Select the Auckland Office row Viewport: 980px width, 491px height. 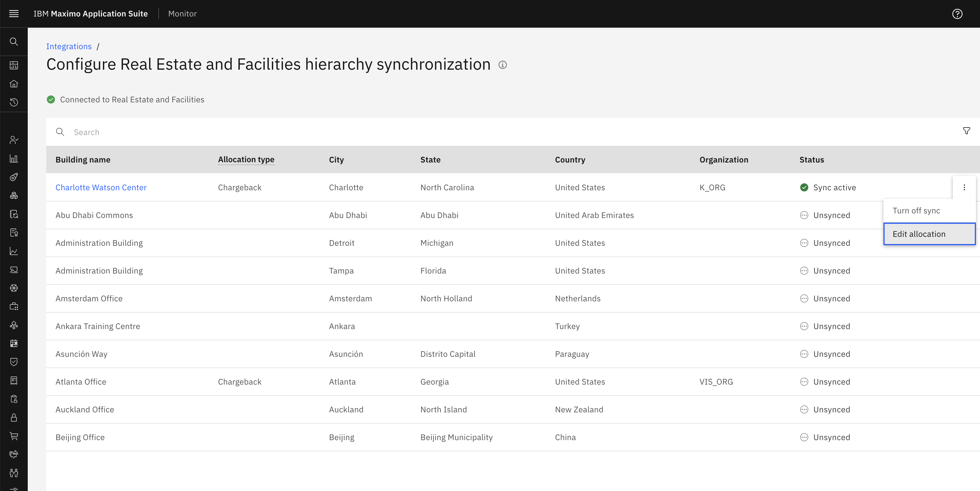click(513, 410)
